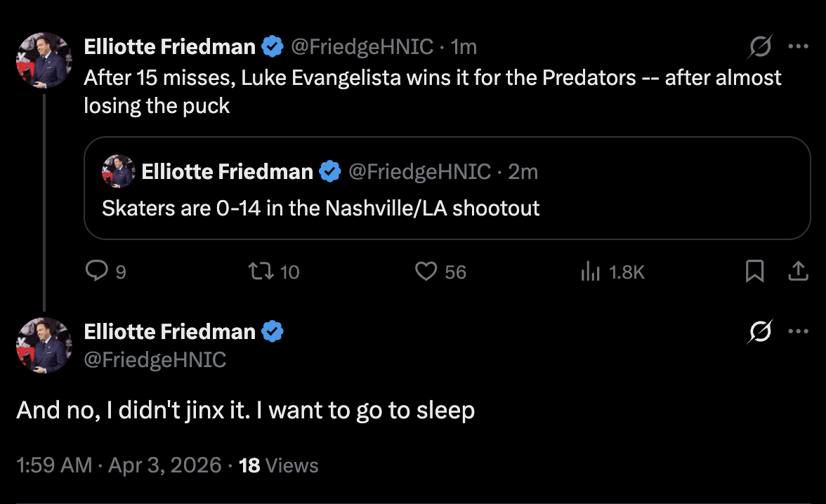Open more options on jinx tweet
Viewport: 826px width, 504px height.
[799, 331]
